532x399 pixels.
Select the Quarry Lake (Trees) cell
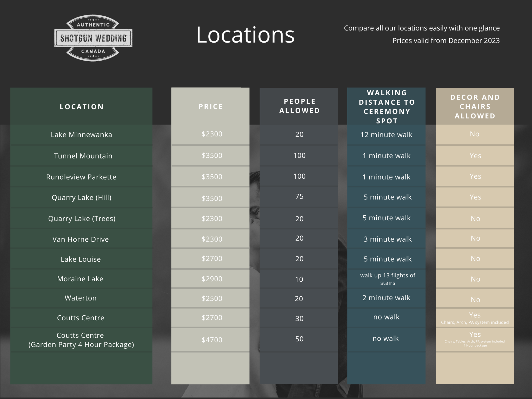click(82, 219)
